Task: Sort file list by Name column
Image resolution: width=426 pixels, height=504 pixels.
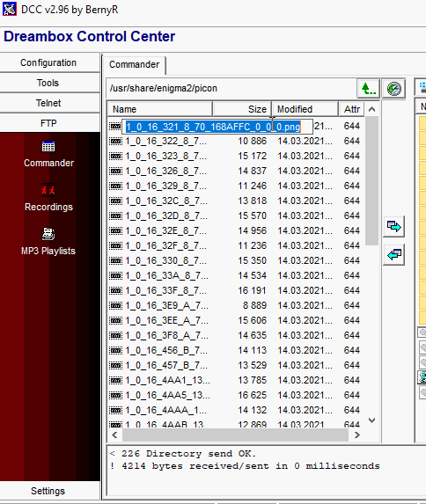Action: pos(160,109)
